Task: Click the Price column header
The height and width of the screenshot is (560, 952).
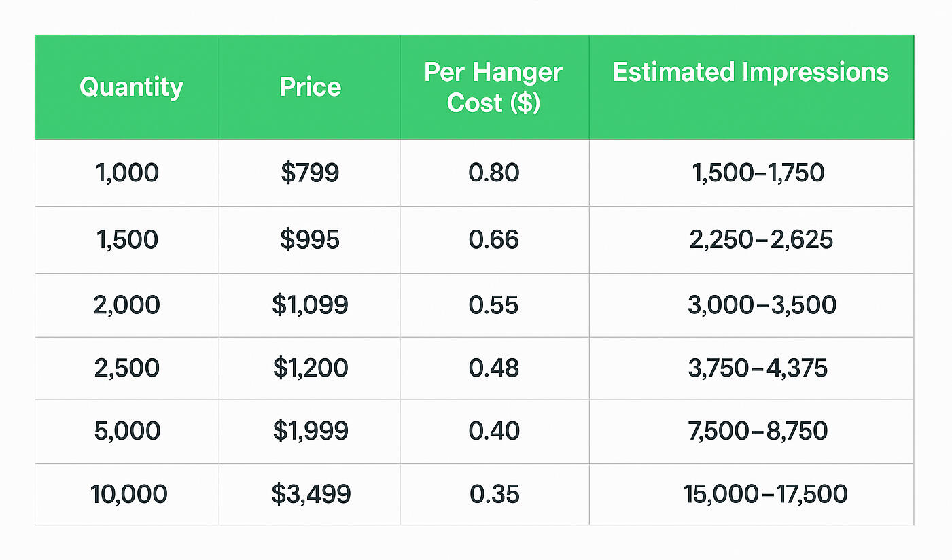Action: [310, 87]
